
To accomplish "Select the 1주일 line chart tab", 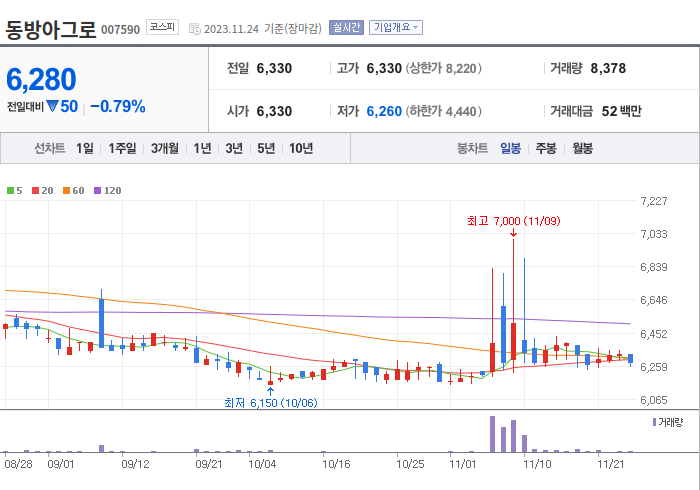I will coord(122,148).
